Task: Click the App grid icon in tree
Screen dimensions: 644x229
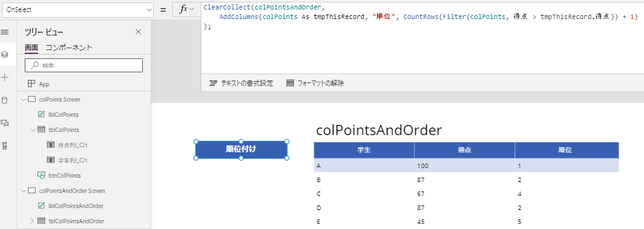Action: click(x=31, y=84)
